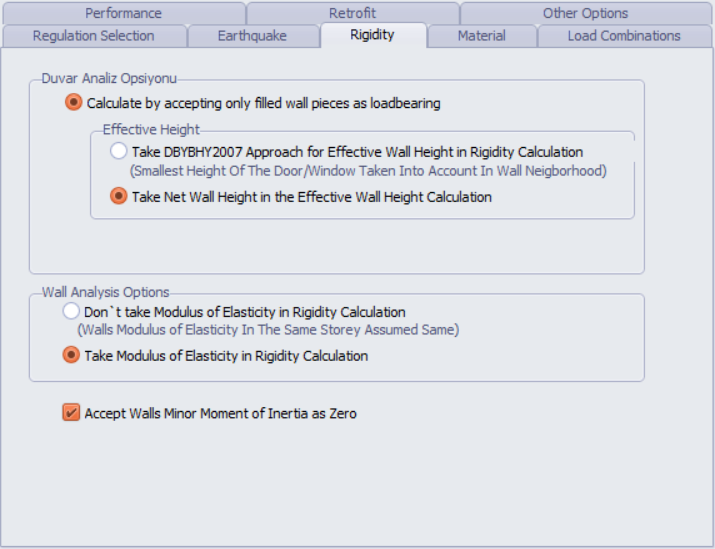Click the Rigidity tab

(372, 35)
